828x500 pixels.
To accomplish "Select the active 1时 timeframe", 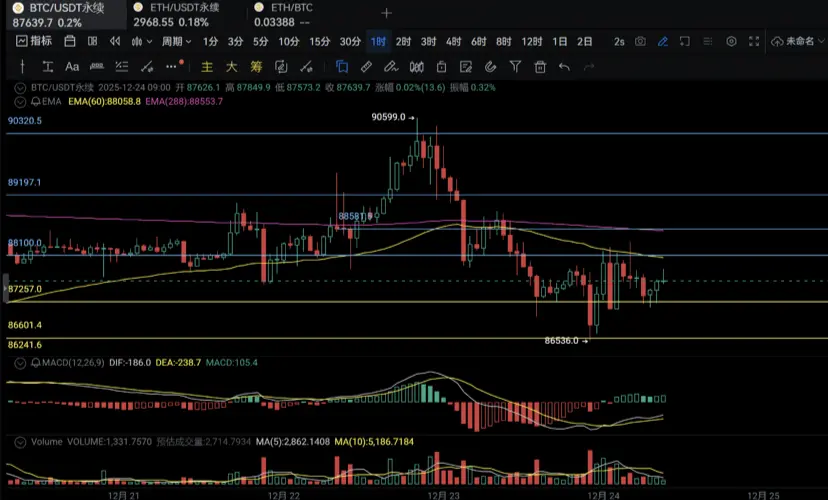I will [378, 41].
